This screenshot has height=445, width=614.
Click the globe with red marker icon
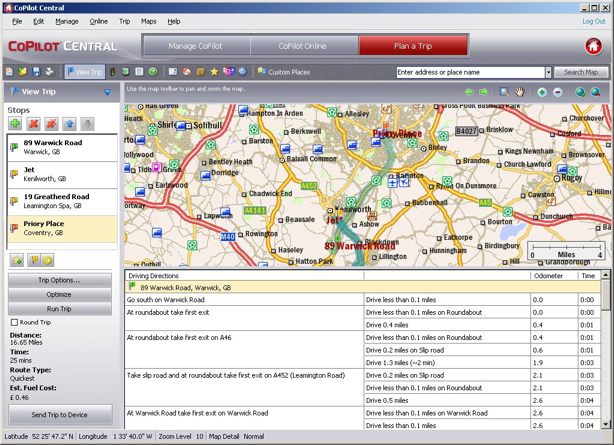coord(596,92)
